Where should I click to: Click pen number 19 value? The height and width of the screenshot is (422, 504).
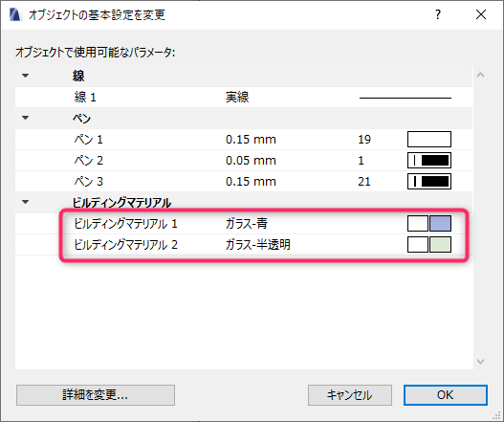pos(364,140)
